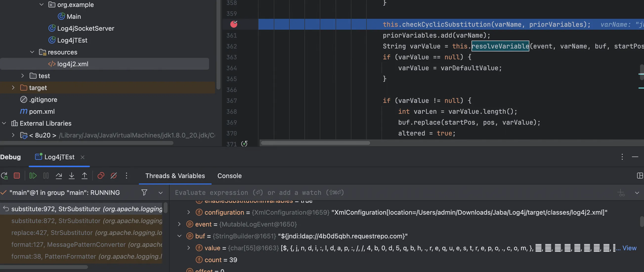Click the View link for char array

coord(629,248)
